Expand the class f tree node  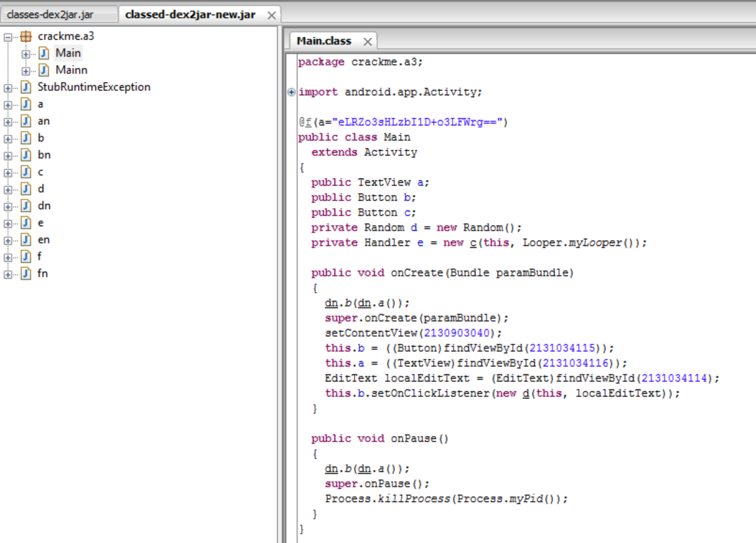click(x=8, y=257)
